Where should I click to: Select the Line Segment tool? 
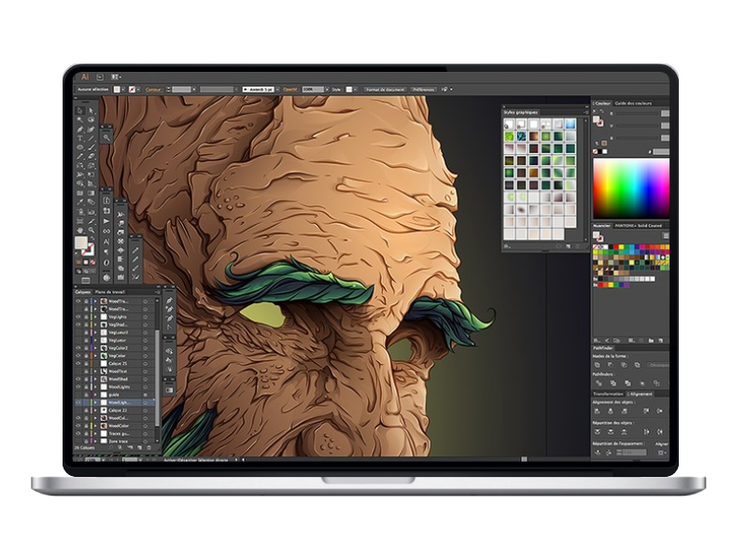point(91,138)
